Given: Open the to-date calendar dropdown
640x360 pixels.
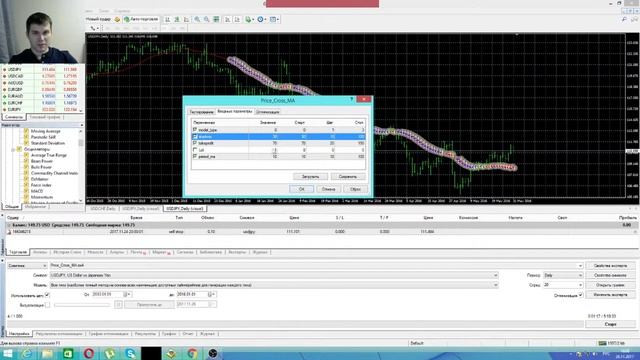Looking at the screenshot, I should coord(212,295).
